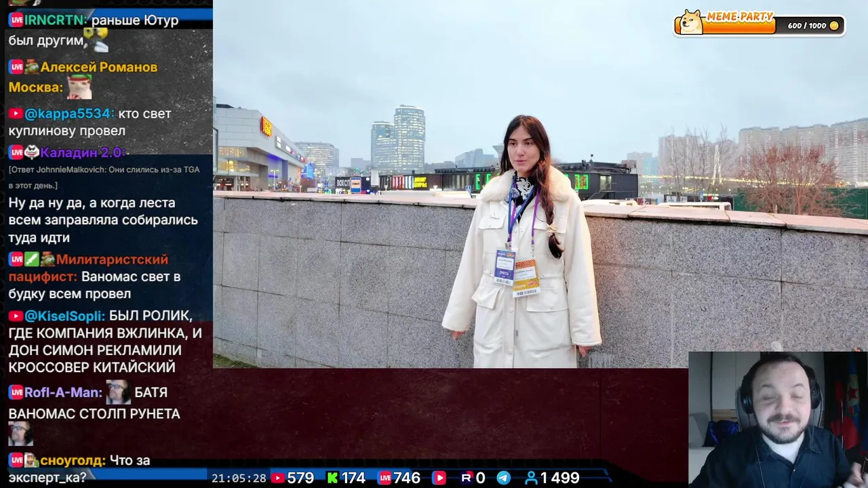Screen dimensions: 868x488
Task: Click the Telegram paper-plane icon
Action: pyautogui.click(x=503, y=478)
